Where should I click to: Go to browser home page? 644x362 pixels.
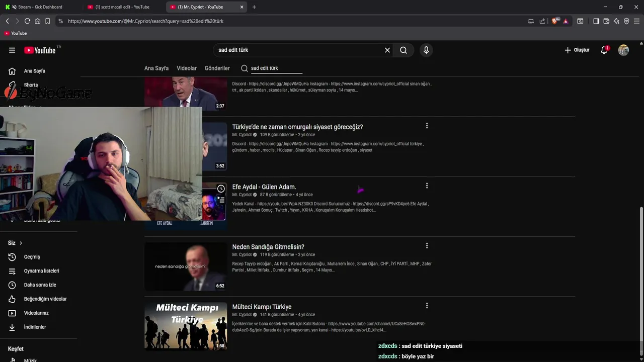(37, 21)
